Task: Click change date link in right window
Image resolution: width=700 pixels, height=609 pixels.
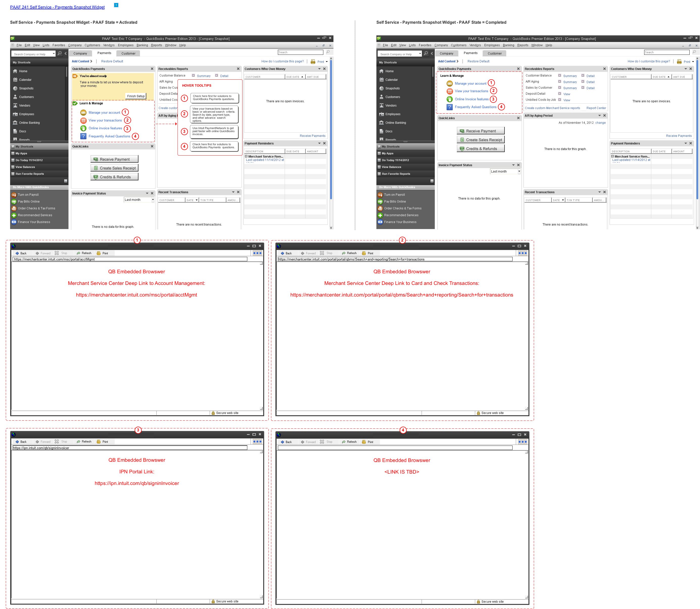Action: 600,123
